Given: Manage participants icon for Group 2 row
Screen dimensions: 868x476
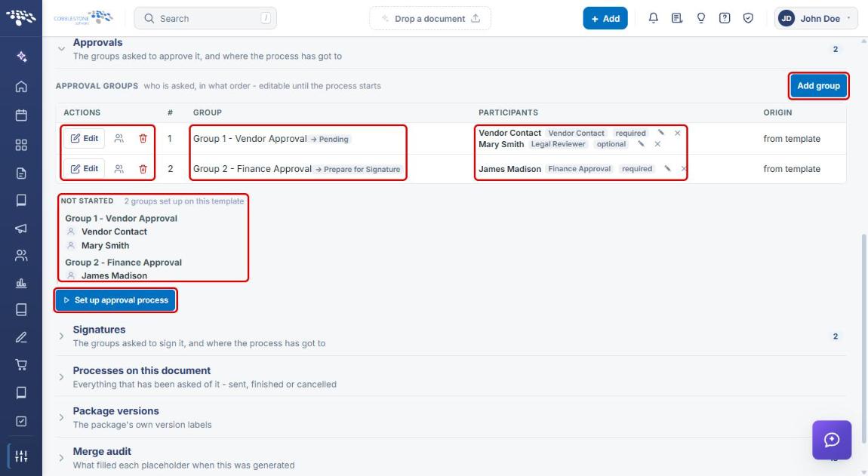Looking at the screenshot, I should (119, 169).
